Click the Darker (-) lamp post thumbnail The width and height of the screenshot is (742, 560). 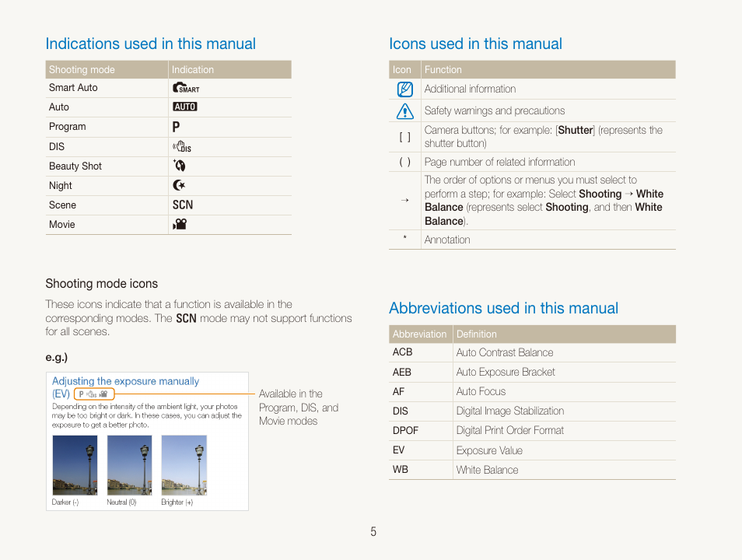click(x=75, y=465)
